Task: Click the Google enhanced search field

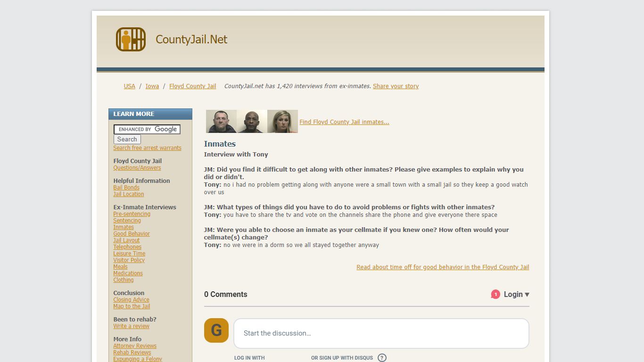Action: (147, 129)
